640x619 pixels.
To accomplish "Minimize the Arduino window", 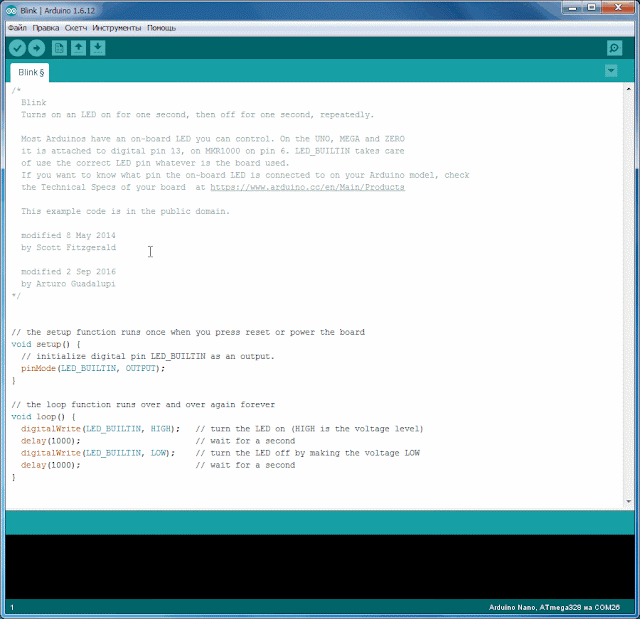I will tap(573, 7).
